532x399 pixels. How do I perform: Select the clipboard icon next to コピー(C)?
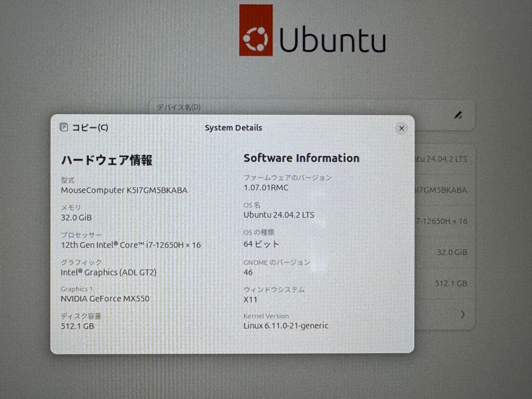coord(64,127)
